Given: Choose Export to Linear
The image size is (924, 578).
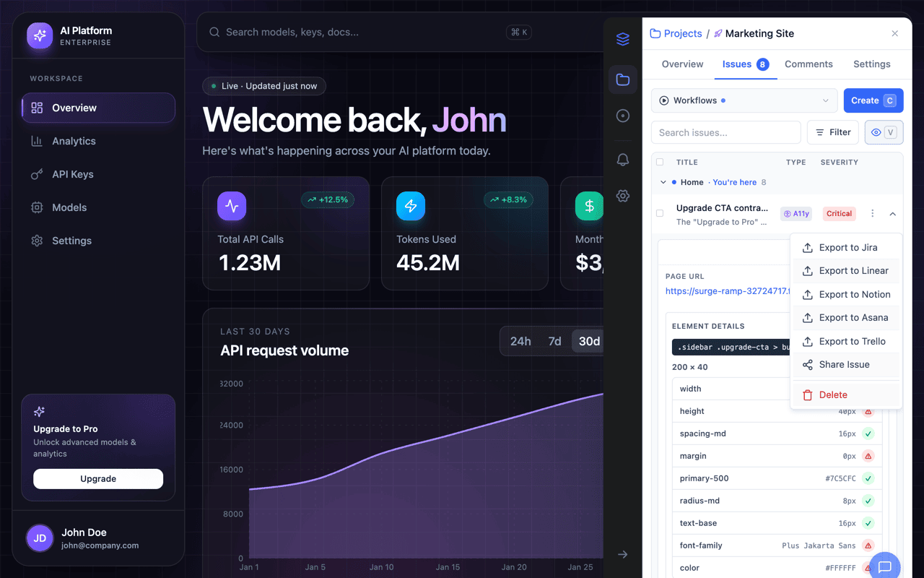Looking at the screenshot, I should coord(846,271).
